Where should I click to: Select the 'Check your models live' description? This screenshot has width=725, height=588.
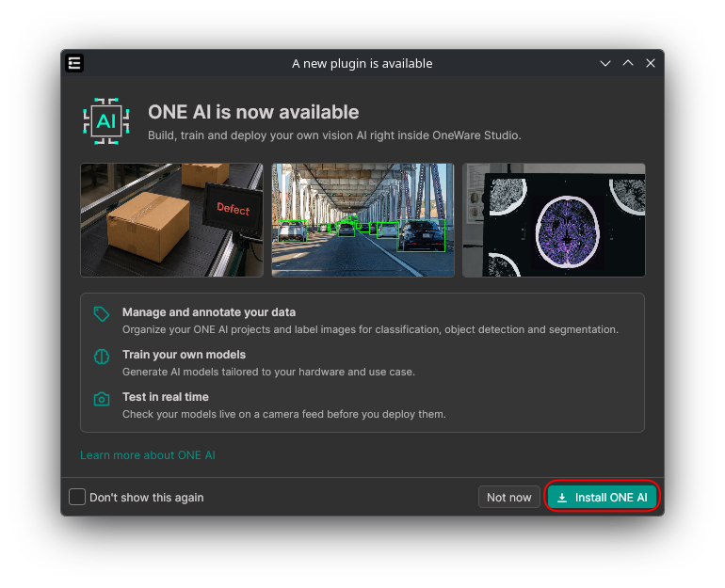pyautogui.click(x=284, y=414)
